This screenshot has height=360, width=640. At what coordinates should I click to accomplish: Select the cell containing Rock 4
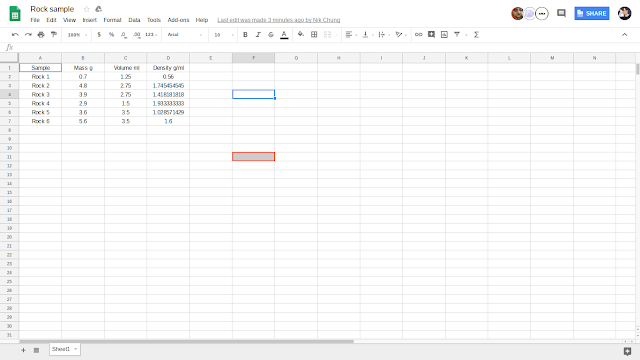40,103
